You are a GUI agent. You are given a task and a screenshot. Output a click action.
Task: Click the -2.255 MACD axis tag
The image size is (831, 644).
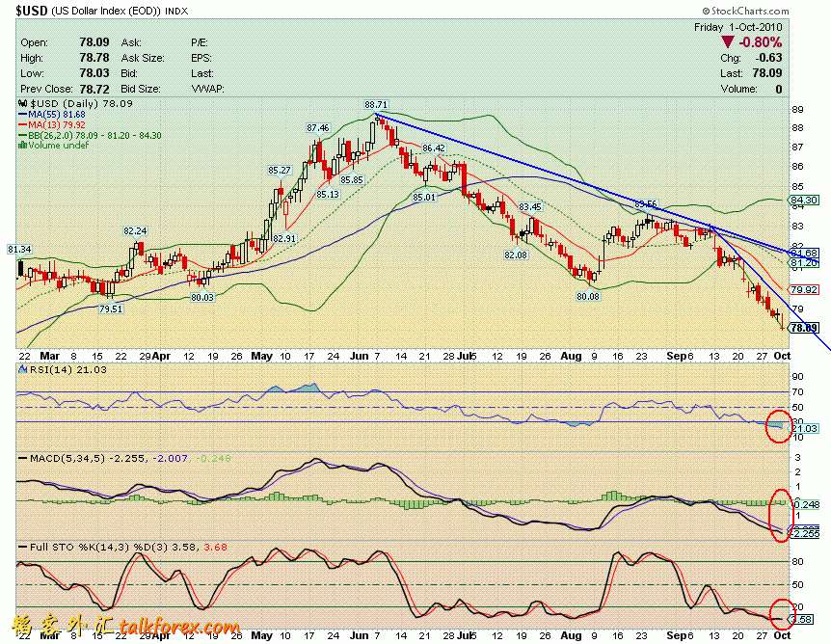[x=805, y=533]
